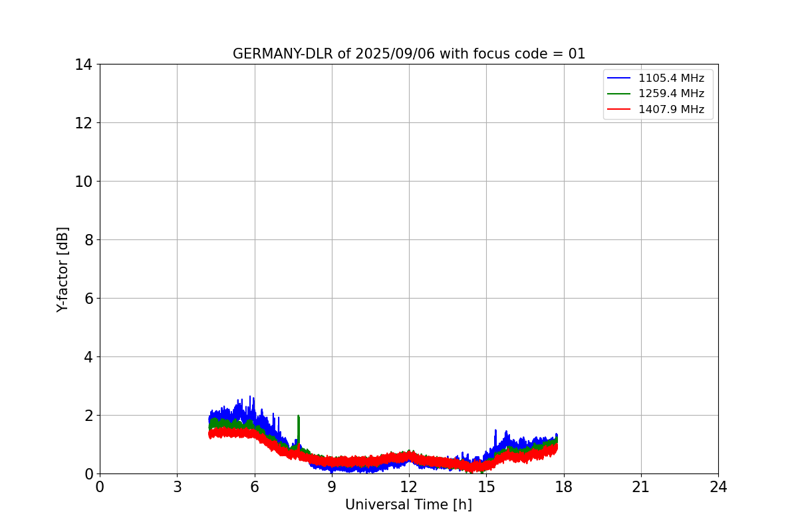
Task: Select the 1105.4 MHz legend label
Action: [671, 78]
